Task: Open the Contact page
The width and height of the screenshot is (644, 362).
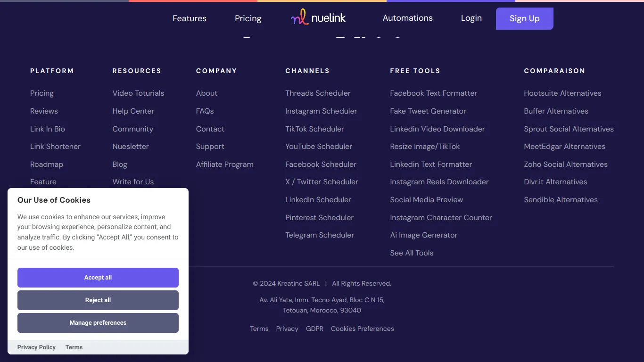Action: click(210, 129)
